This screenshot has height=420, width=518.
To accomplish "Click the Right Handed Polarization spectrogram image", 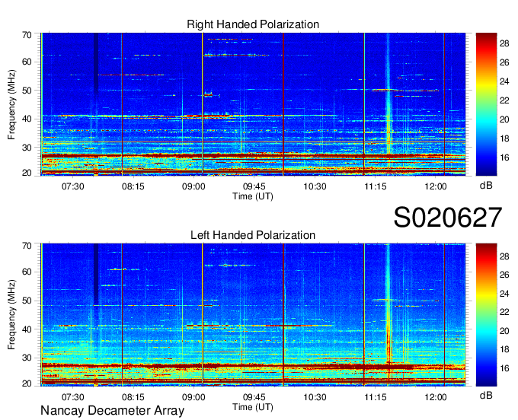I will click(x=253, y=104).
